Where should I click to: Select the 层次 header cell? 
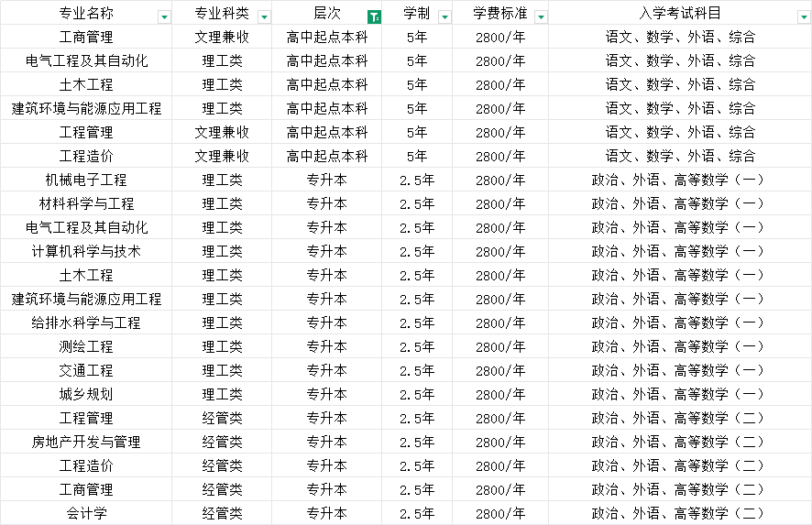point(327,13)
